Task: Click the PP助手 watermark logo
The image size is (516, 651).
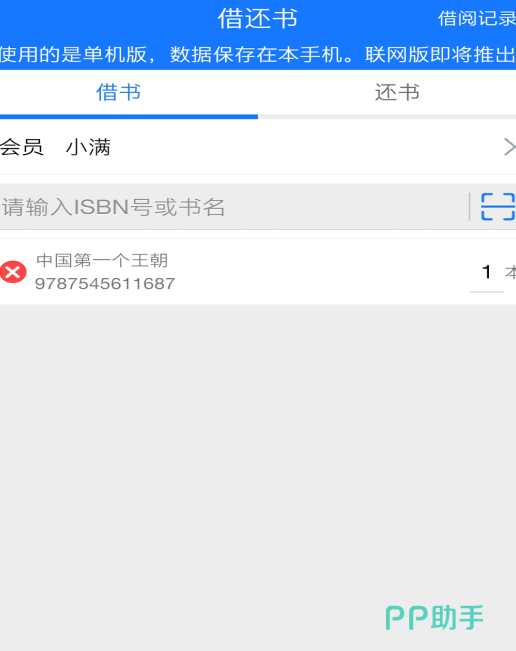Action: click(434, 617)
